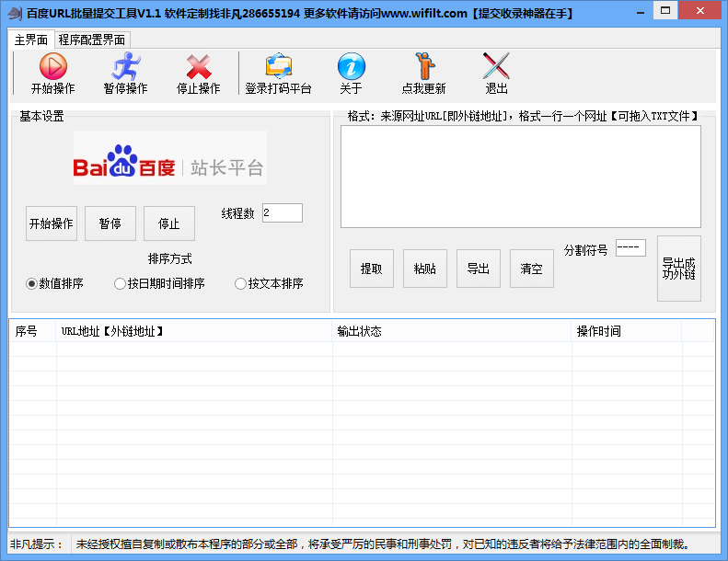Click the 清空 button
The image size is (728, 561).
coord(532,269)
